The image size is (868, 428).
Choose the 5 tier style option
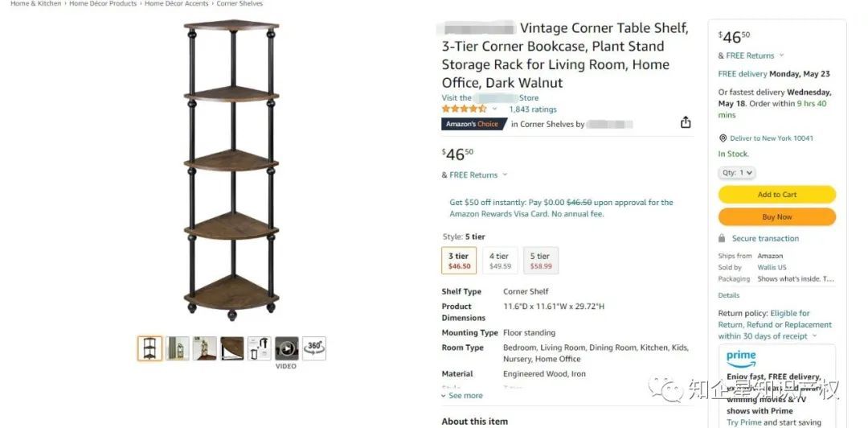coord(541,261)
